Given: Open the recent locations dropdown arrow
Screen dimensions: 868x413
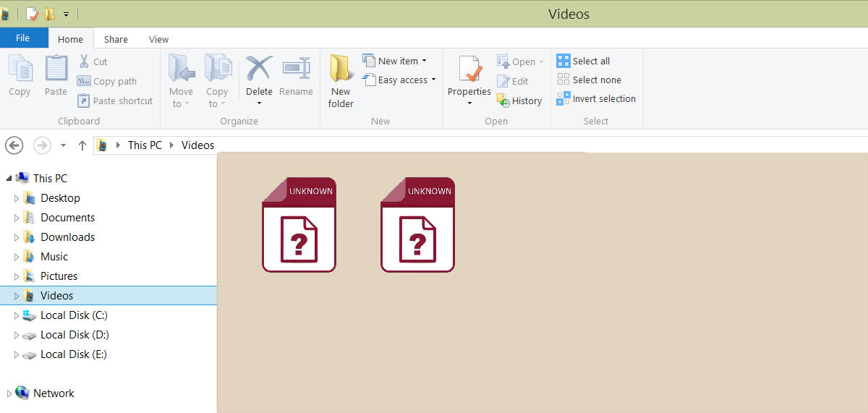Looking at the screenshot, I should [x=63, y=145].
